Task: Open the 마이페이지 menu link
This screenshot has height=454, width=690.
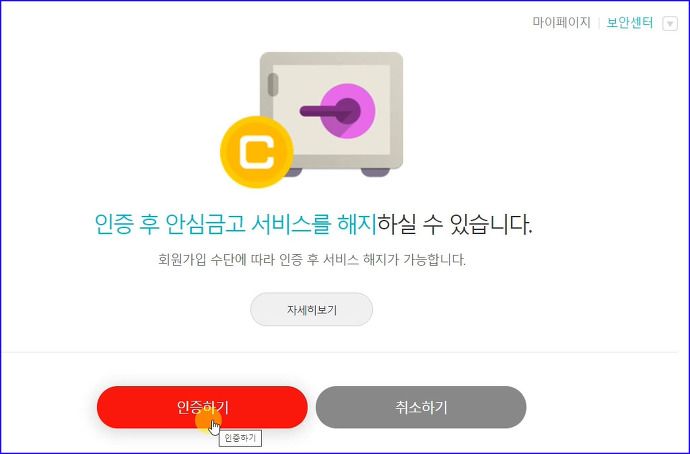Action: click(561, 22)
